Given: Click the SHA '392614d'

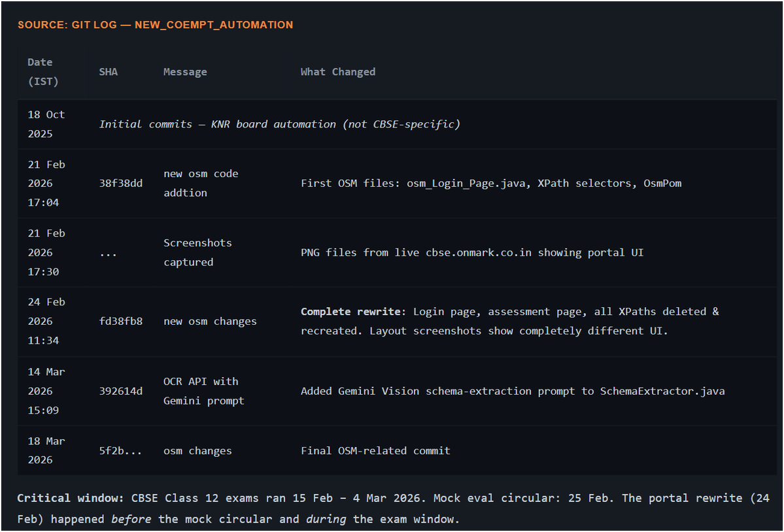Looking at the screenshot, I should click(120, 391).
